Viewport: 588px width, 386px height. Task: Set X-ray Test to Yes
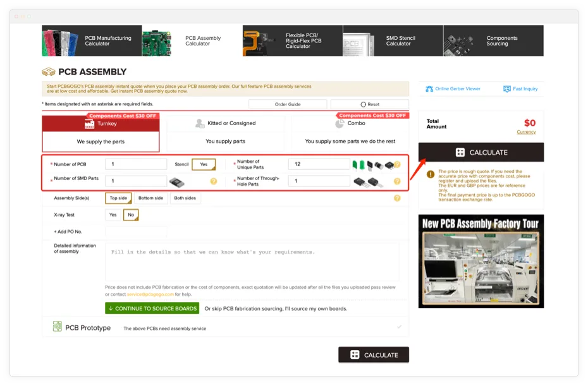tap(113, 215)
